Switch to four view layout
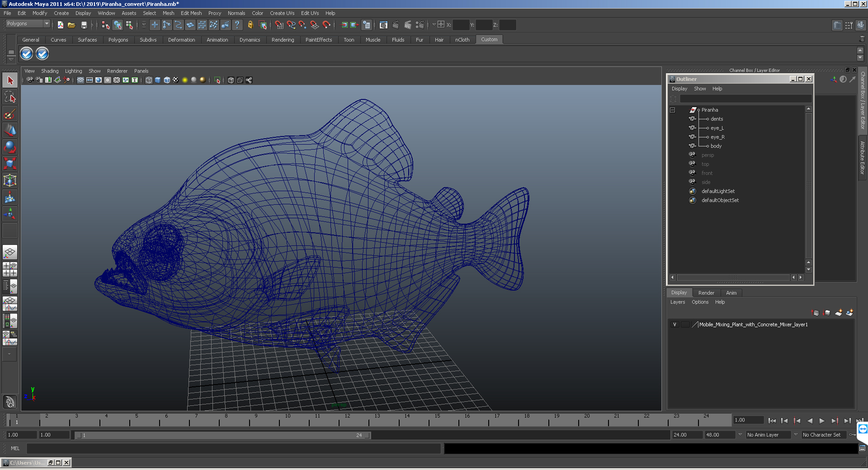Image resolution: width=868 pixels, height=470 pixels. coord(10,269)
